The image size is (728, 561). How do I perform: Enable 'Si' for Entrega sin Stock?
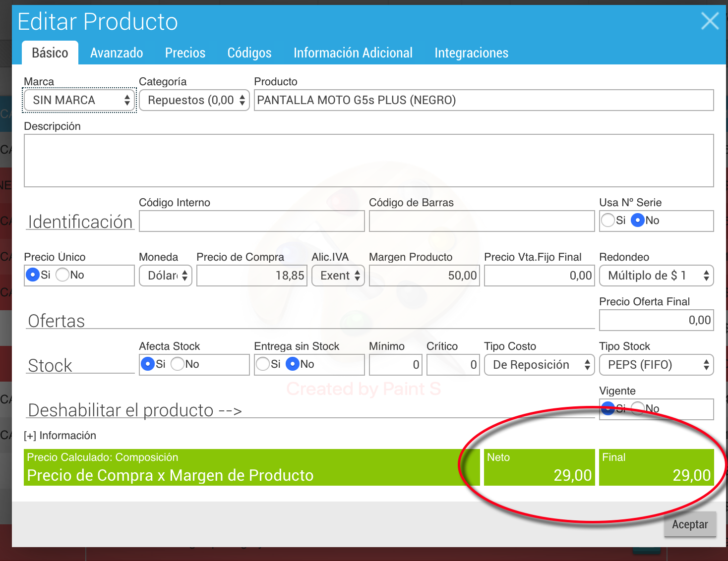coord(263,364)
